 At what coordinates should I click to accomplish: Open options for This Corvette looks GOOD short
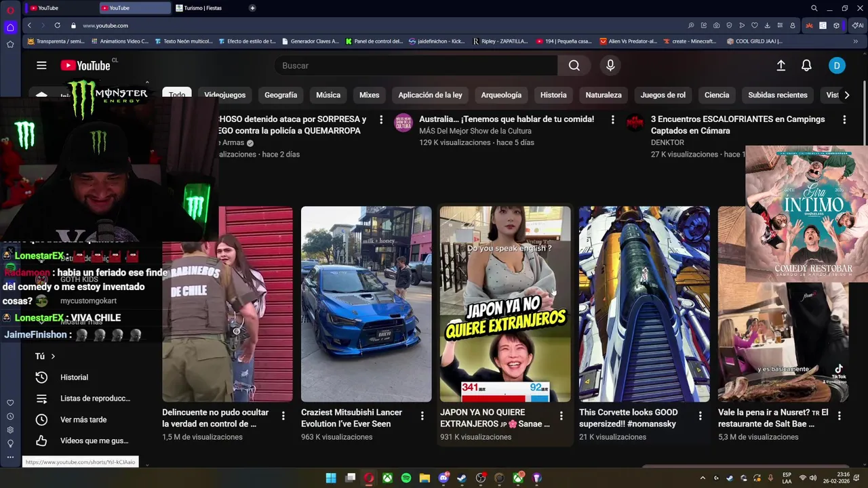700,415
